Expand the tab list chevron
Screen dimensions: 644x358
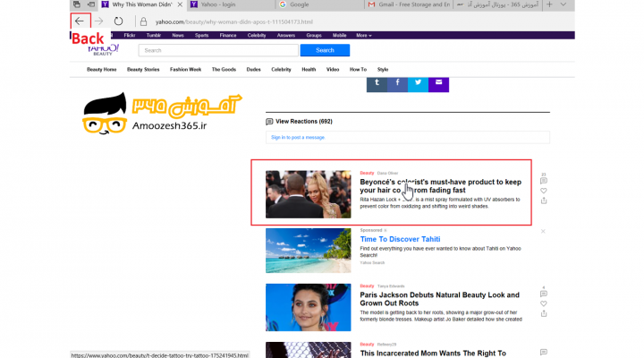point(563,4)
